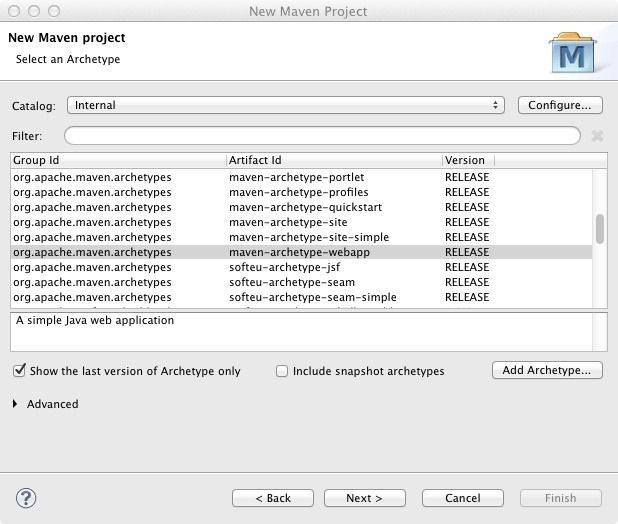Click the Configure... button

click(560, 105)
